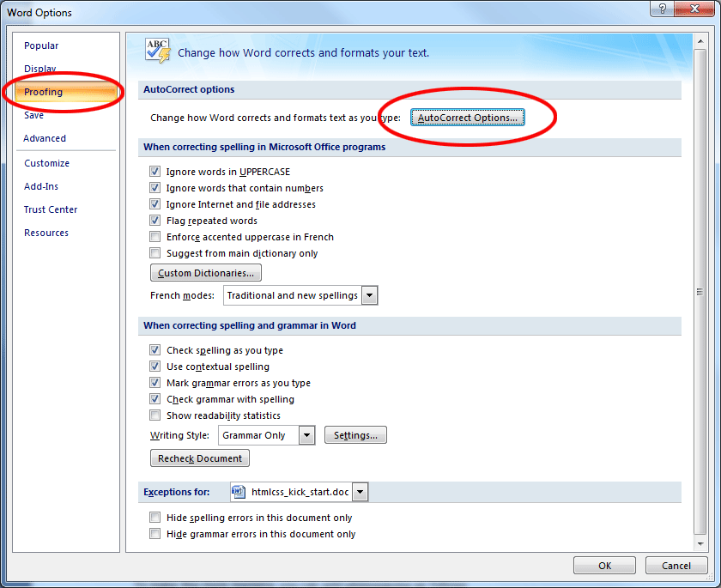
Task: Enable Enforce accented uppercase in French
Action: (155, 237)
